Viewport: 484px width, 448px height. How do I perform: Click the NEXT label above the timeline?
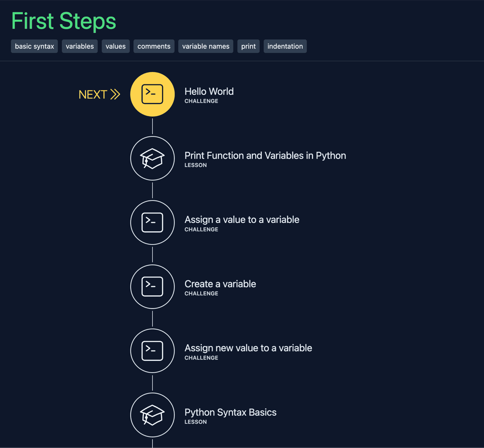click(93, 94)
